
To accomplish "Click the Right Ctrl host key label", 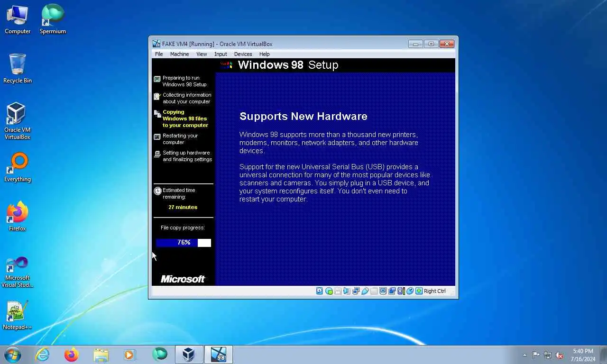I will click(435, 291).
